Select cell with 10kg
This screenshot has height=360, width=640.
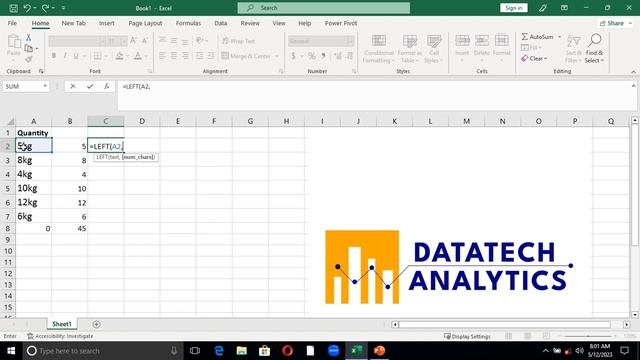33,189
